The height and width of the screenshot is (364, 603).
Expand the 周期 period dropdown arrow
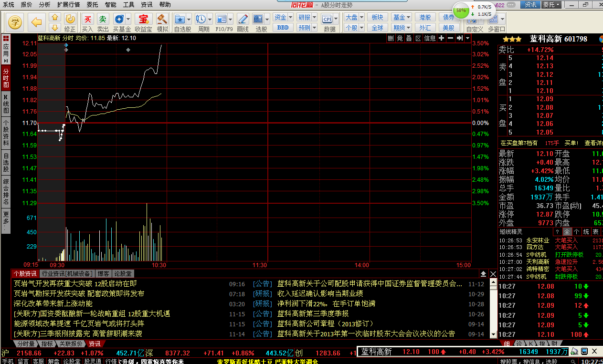coord(209,19)
